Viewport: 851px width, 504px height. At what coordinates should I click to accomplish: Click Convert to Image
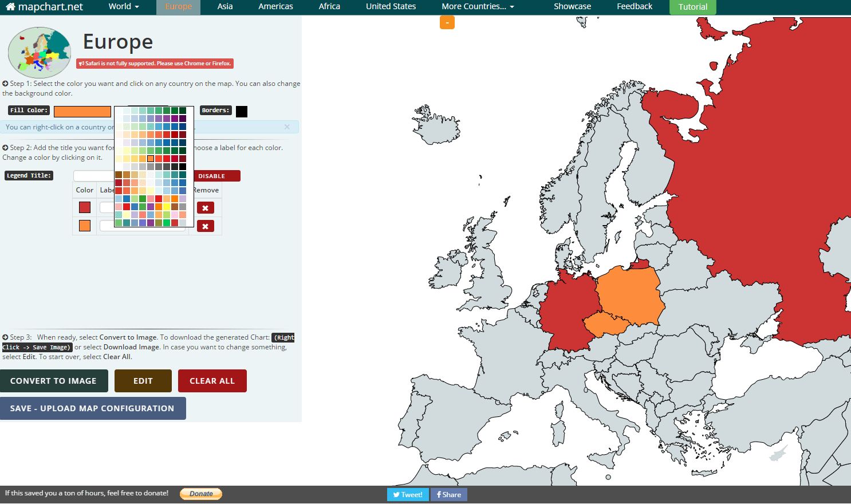(54, 380)
